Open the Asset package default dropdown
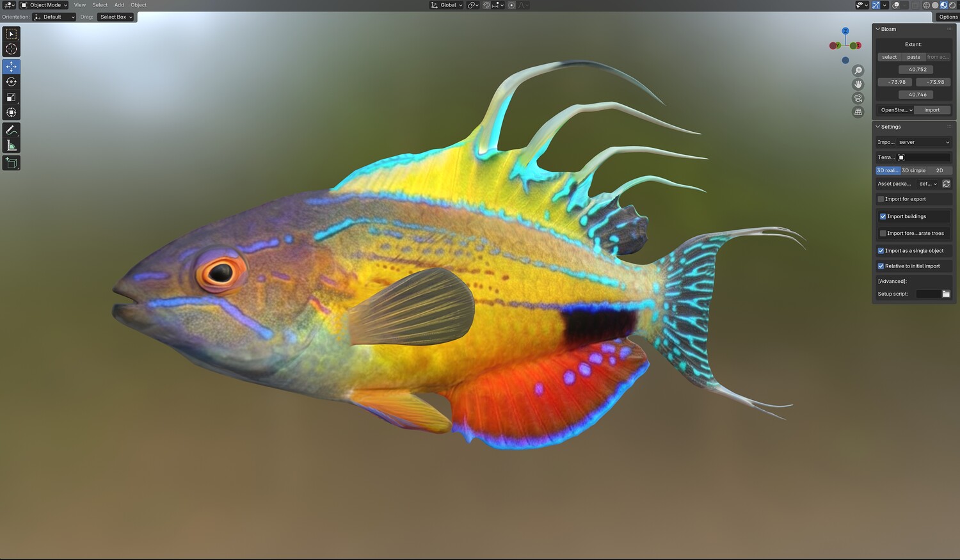The image size is (960, 560). [927, 184]
